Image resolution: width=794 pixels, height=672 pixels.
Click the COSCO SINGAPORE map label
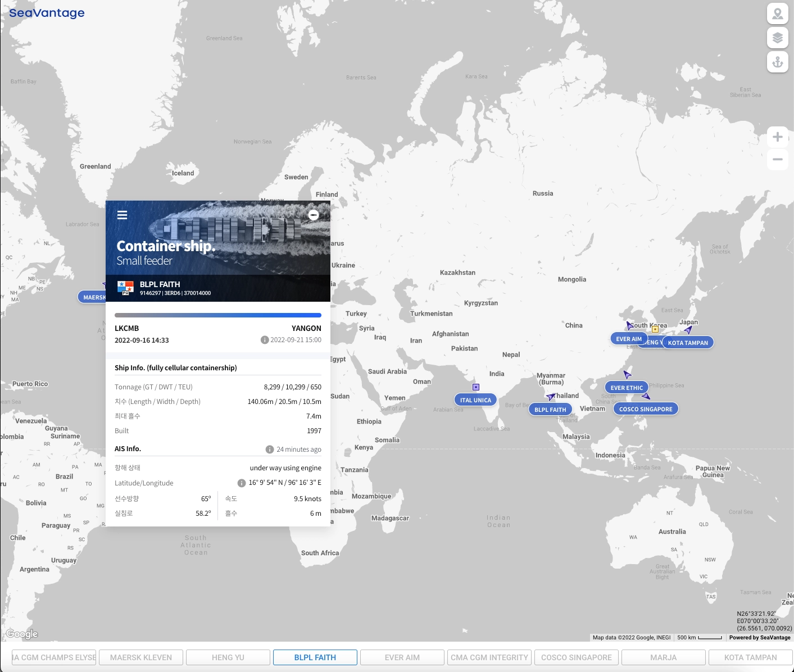(x=646, y=409)
